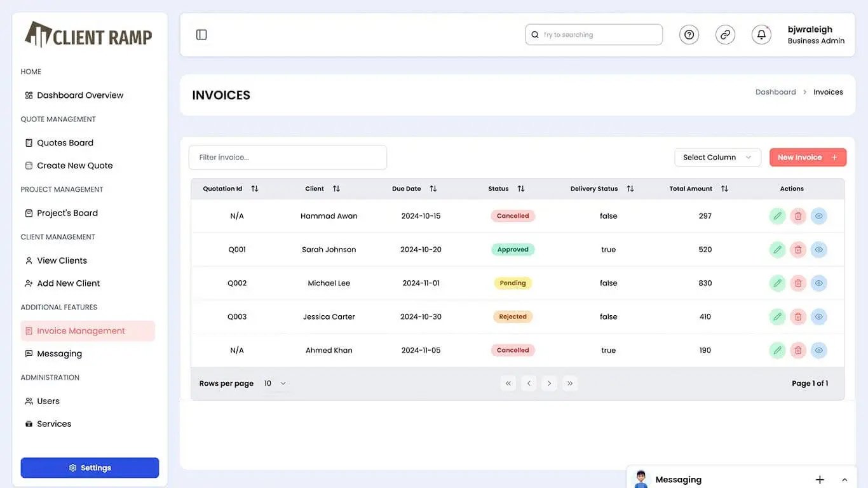Viewport: 868px width, 488px height.
Task: Open Invoice Management menu item
Action: pos(88,331)
